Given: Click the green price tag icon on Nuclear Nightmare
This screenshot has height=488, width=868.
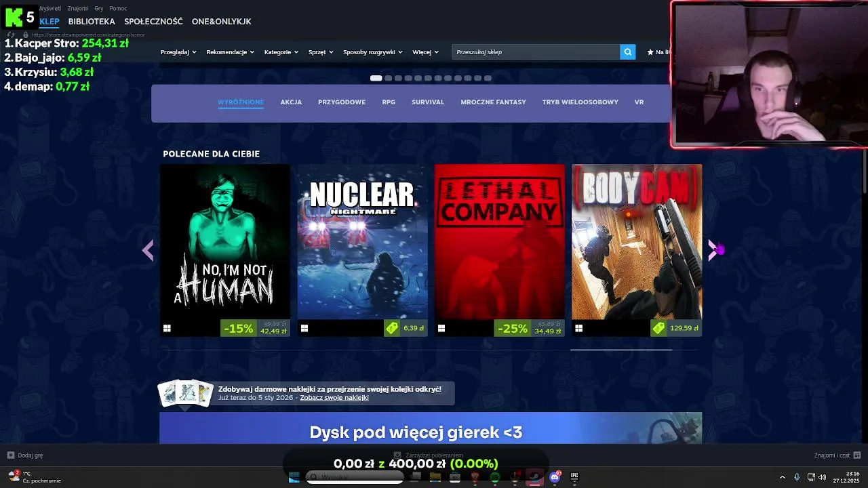Looking at the screenshot, I should coord(392,328).
